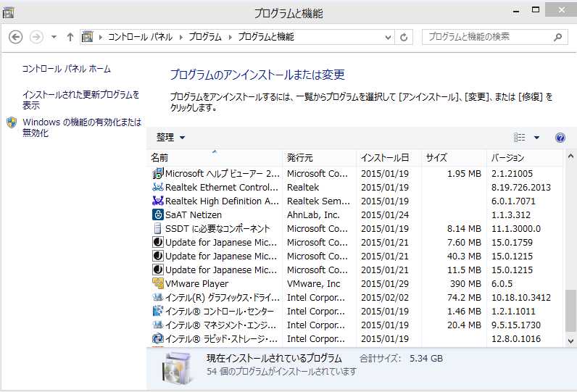The width and height of the screenshot is (577, 392).
Task: Open help with the question mark icon
Action: (560, 138)
